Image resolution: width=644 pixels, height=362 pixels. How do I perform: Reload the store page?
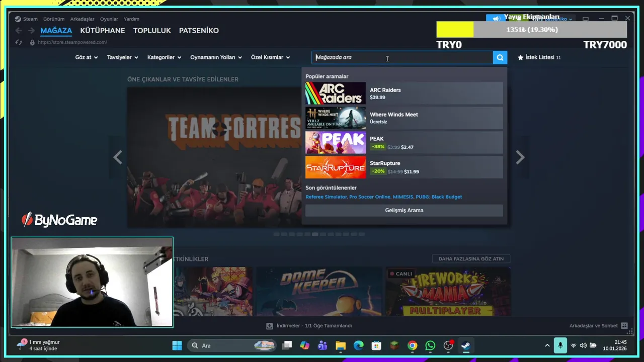pos(19,42)
